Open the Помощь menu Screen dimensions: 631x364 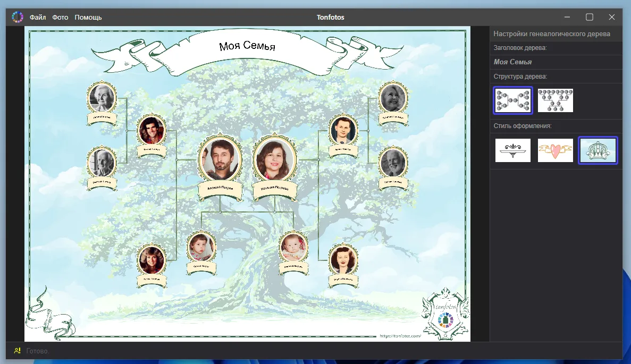tap(88, 17)
